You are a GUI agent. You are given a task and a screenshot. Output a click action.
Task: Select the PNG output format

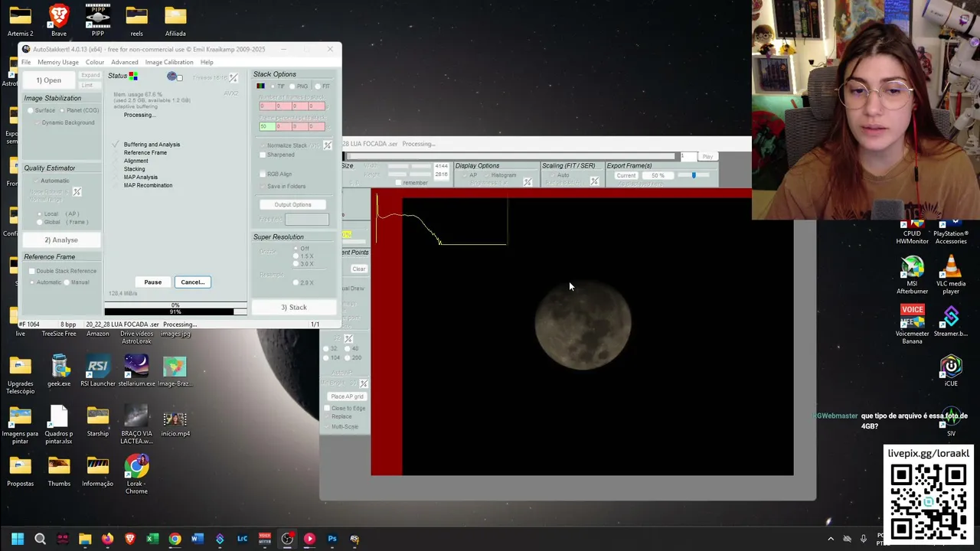[x=299, y=86]
